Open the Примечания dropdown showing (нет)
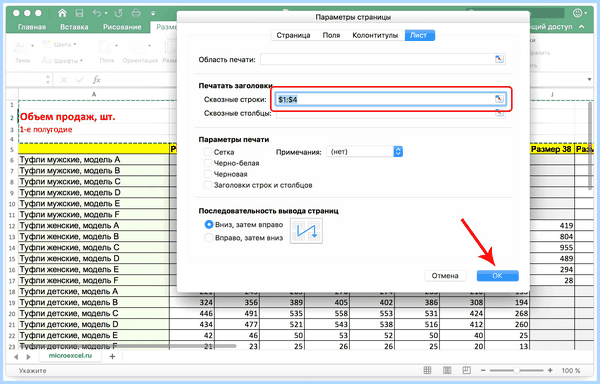Image resolution: width=600 pixels, height=384 pixels. pyautogui.click(x=364, y=151)
